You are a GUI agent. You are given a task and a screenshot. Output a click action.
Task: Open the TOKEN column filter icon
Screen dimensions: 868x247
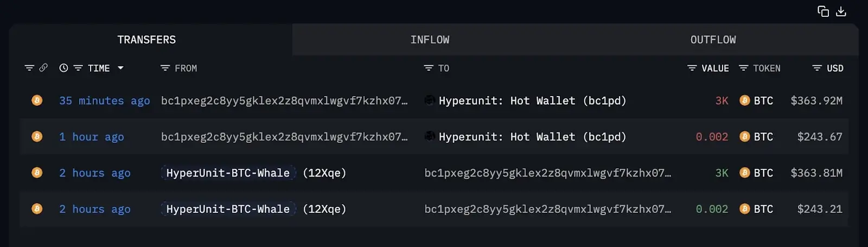[744, 68]
